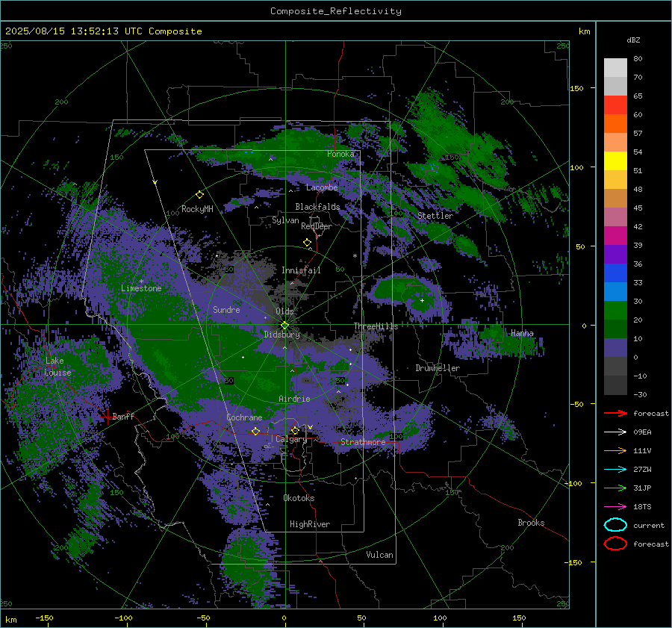
Task: Click the Vulcan label
Action: coord(379,555)
